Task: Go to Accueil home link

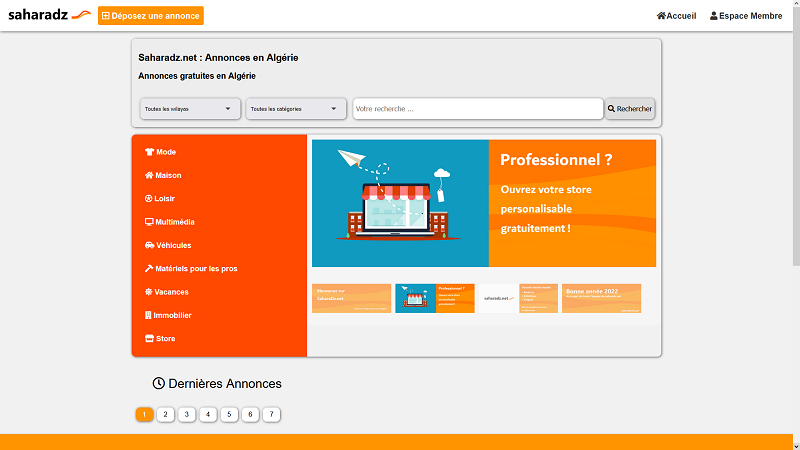Action: tap(676, 16)
